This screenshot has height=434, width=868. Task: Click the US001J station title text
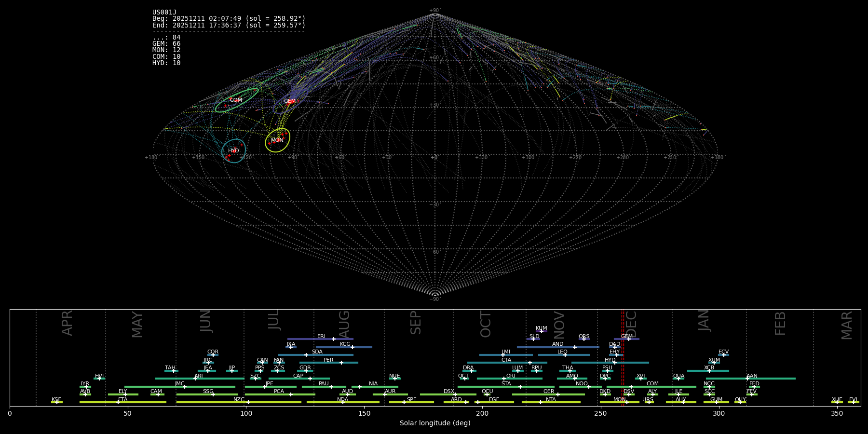[x=164, y=13]
